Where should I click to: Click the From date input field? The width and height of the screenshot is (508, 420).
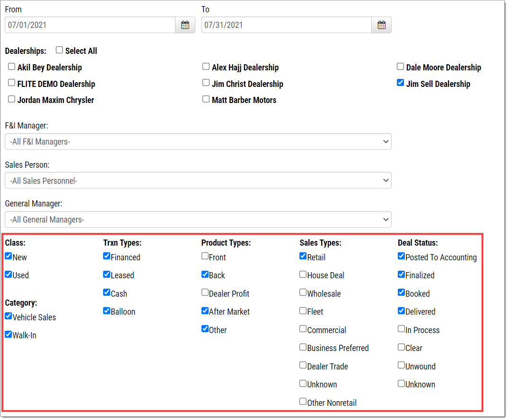click(90, 25)
